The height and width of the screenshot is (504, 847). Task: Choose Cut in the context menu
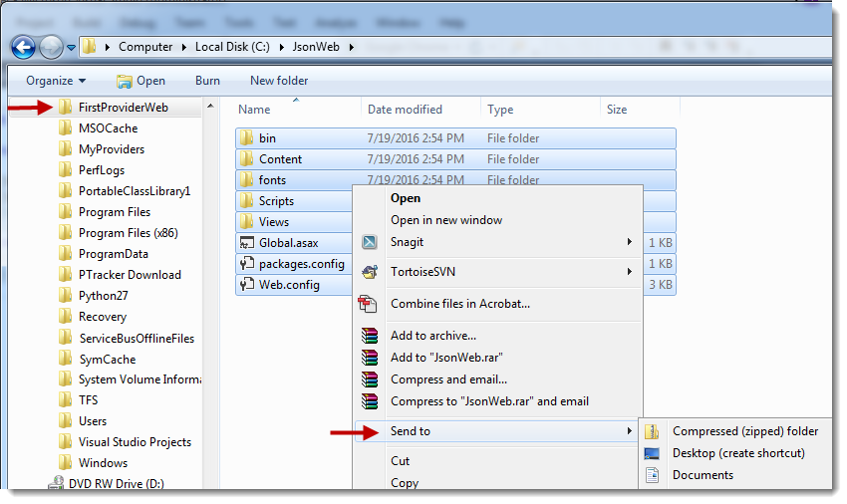(401, 461)
